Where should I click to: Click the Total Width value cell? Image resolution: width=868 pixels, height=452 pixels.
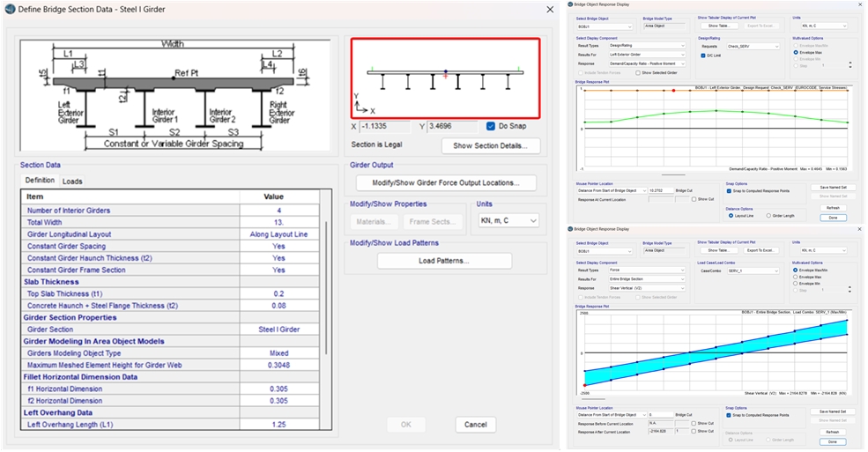pyautogui.click(x=278, y=223)
